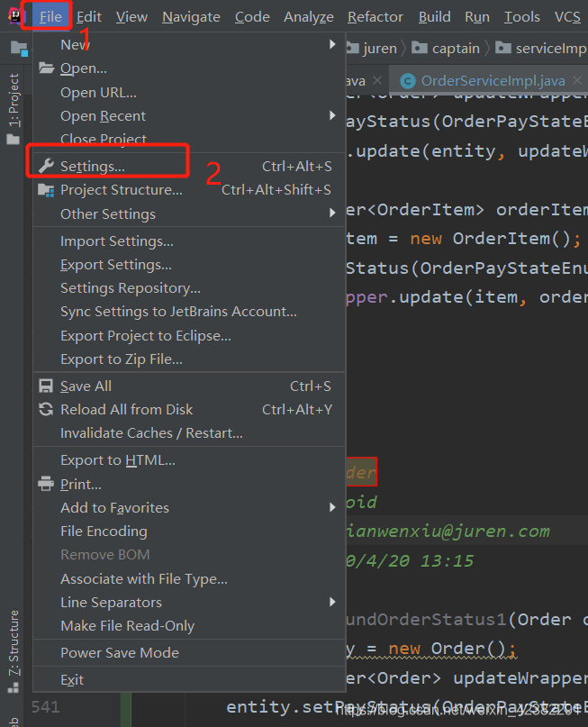Click the folder icon under Project tab
This screenshot has width=588, height=727.
point(14,139)
